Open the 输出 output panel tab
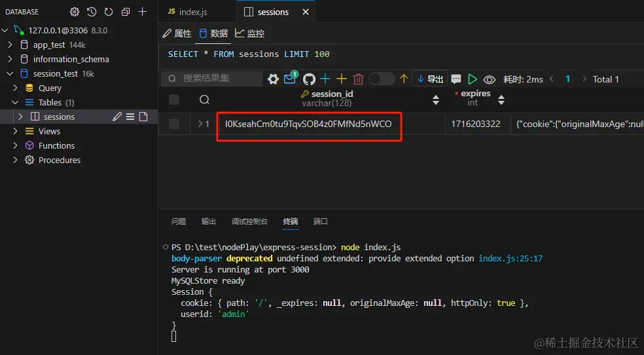 [x=209, y=221]
